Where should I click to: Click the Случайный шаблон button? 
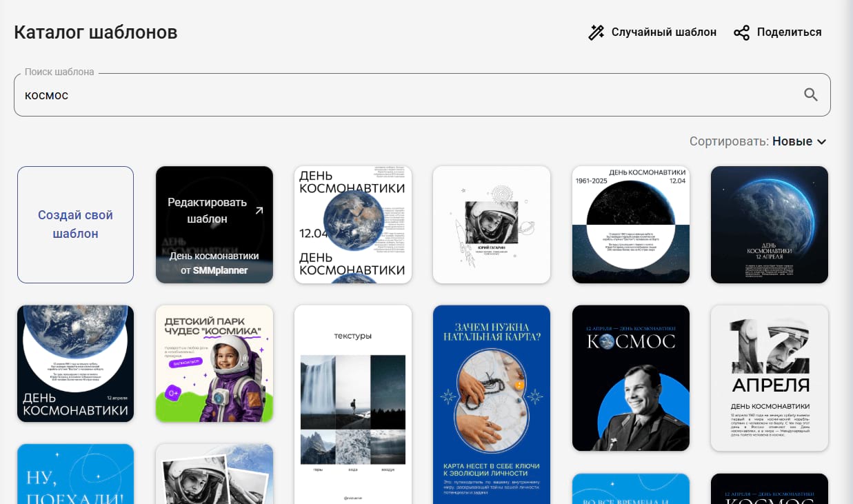click(652, 32)
